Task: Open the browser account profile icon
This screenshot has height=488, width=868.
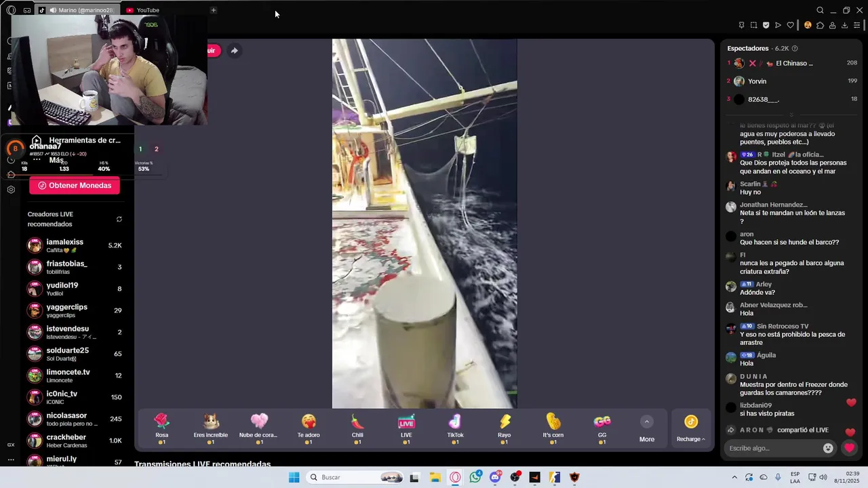Action: (x=832, y=25)
